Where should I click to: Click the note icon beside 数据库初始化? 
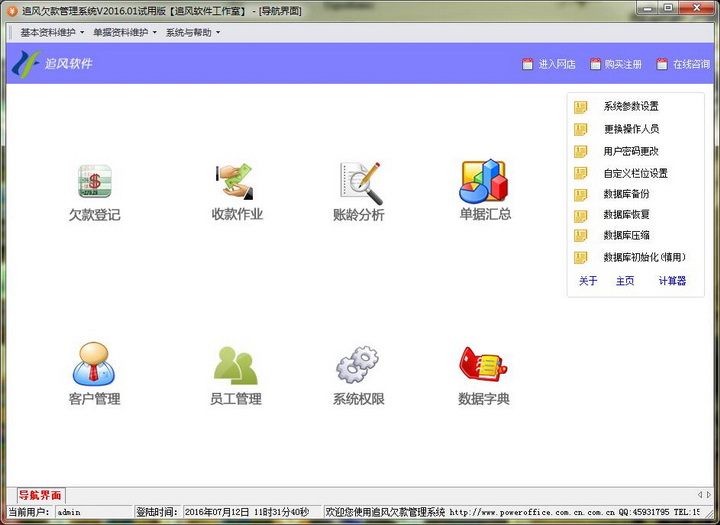[580, 257]
